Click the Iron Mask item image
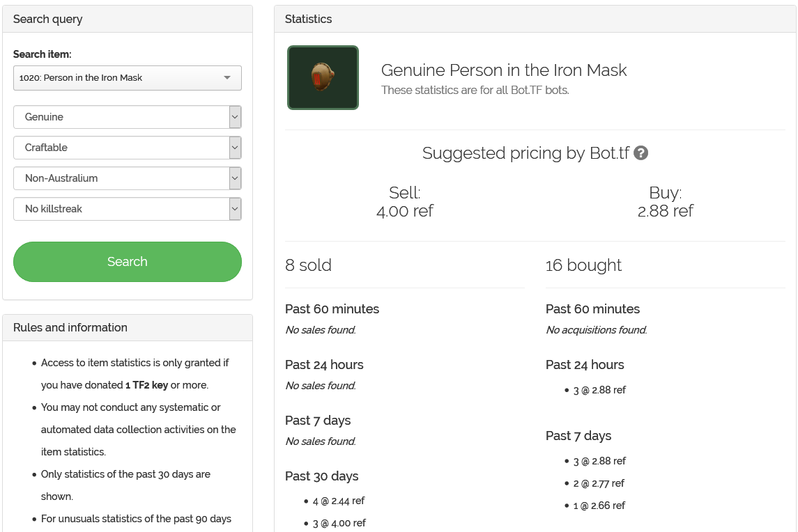Screen dimensions: 798x532 pos(323,78)
